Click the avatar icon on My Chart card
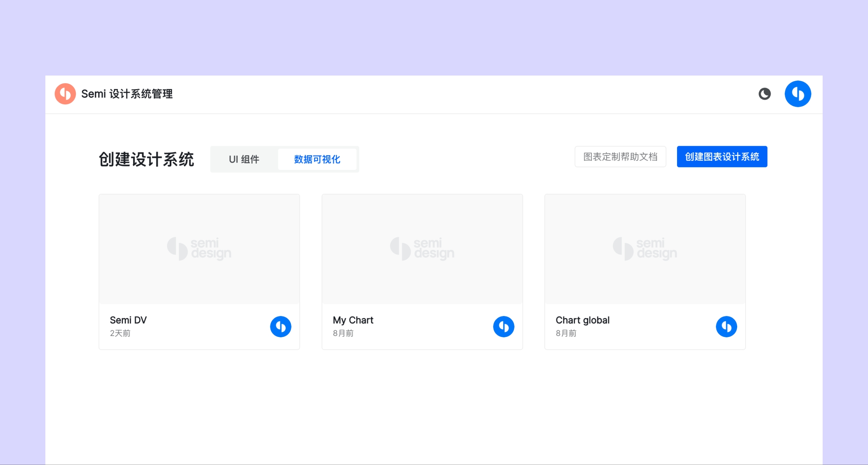 point(504,327)
